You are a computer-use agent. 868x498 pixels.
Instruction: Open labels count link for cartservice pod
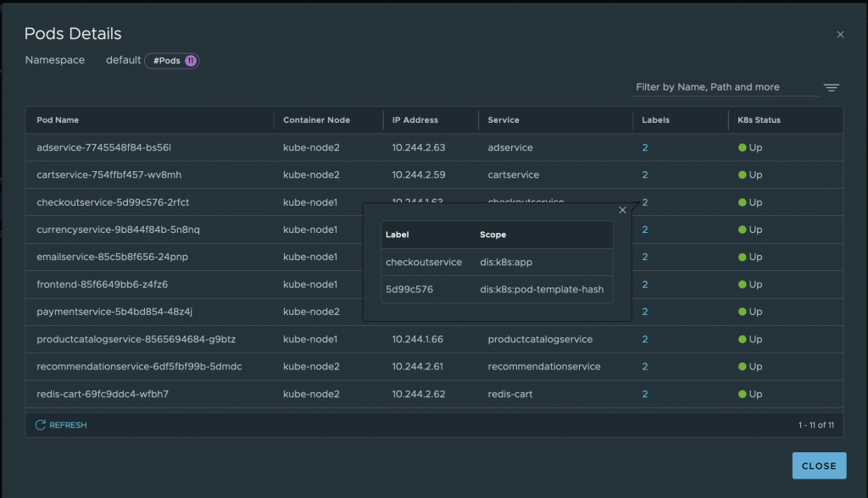645,174
